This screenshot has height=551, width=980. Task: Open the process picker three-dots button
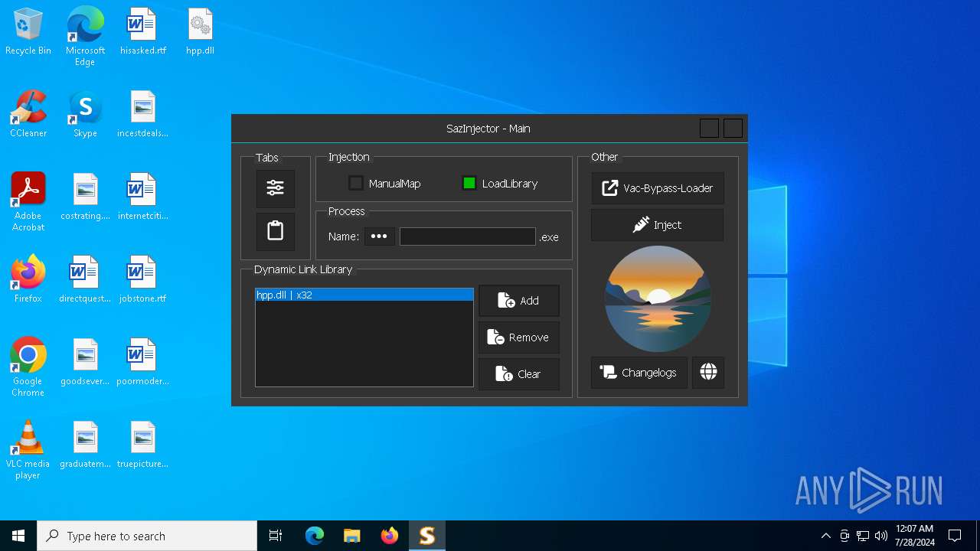(x=379, y=236)
